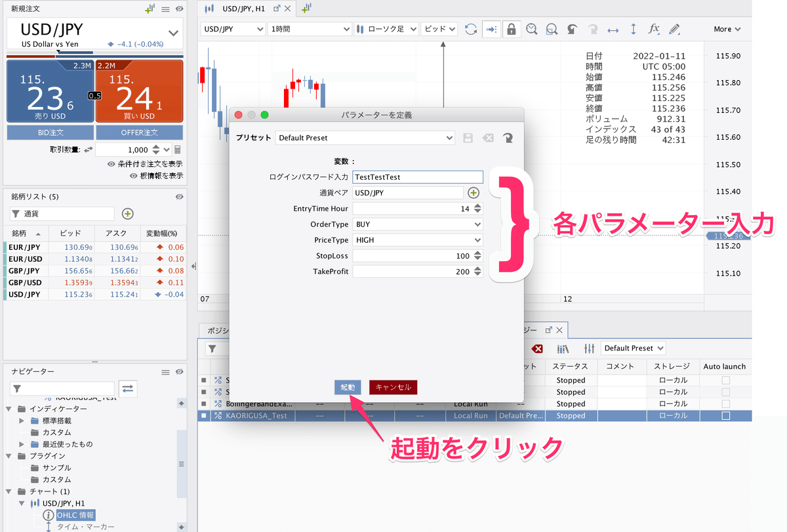Open the ナビゲーター panel hamburger menu
Viewport: 787px width, 532px height.
166,372
